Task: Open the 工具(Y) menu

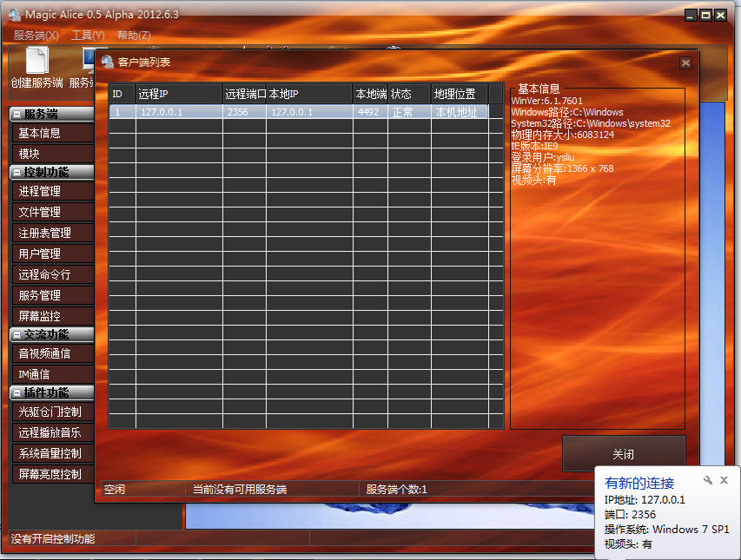Action: click(88, 36)
